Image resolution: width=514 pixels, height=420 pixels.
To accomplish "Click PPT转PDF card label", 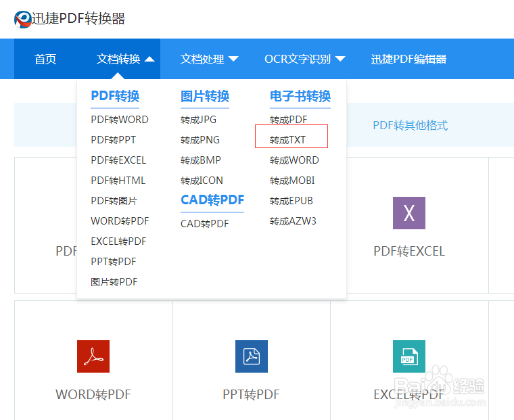I will pos(251,395).
